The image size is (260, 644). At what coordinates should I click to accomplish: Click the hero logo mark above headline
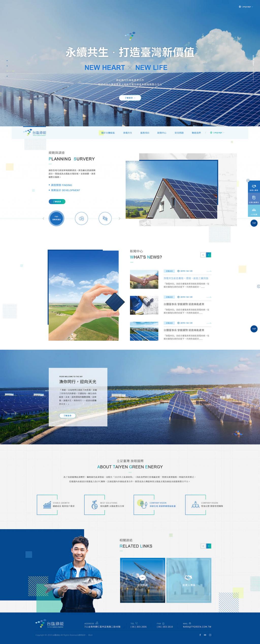click(x=130, y=36)
